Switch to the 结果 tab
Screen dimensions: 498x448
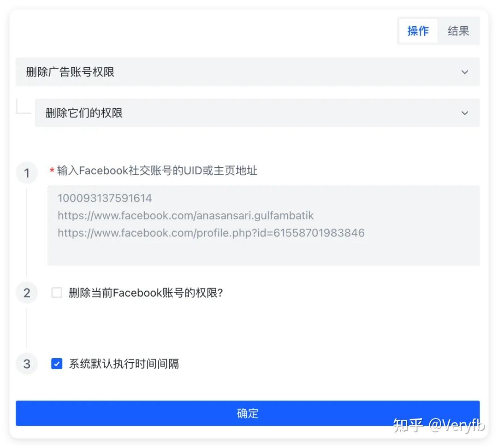click(x=458, y=31)
